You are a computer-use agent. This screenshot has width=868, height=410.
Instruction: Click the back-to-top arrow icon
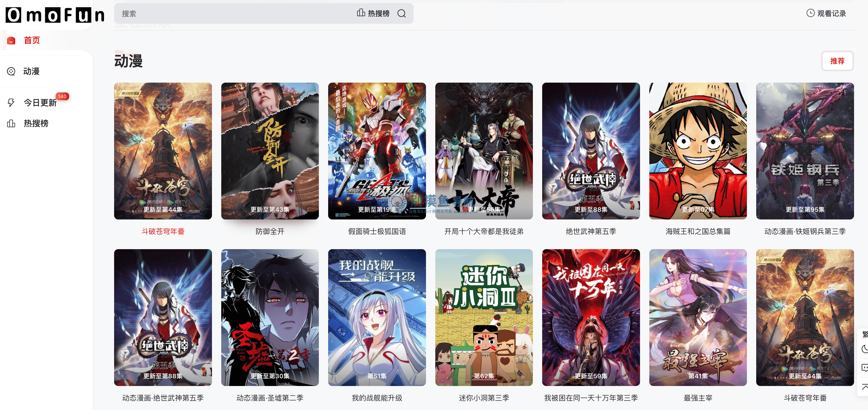click(865, 387)
